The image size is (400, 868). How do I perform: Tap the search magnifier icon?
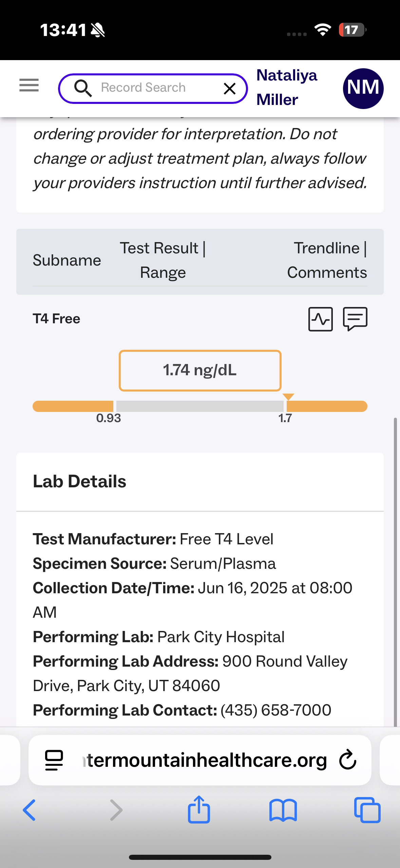tap(83, 88)
